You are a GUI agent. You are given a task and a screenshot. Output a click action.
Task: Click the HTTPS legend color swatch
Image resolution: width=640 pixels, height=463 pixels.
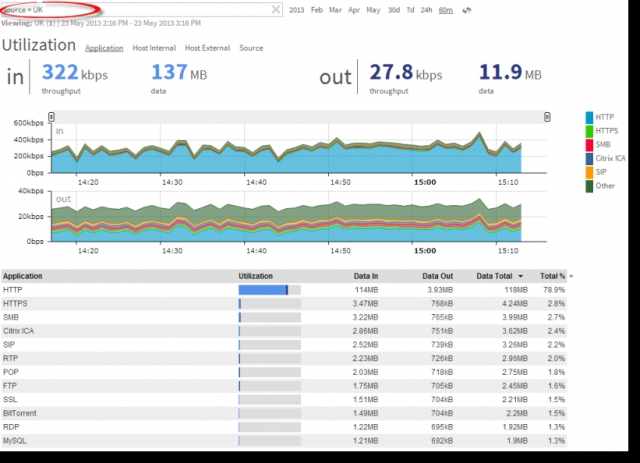[589, 131]
